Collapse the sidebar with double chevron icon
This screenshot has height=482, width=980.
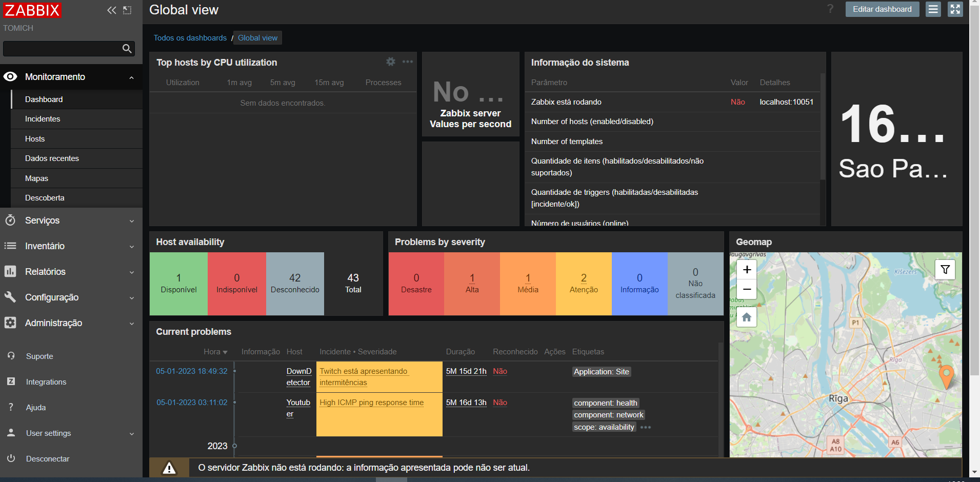pyautogui.click(x=112, y=10)
